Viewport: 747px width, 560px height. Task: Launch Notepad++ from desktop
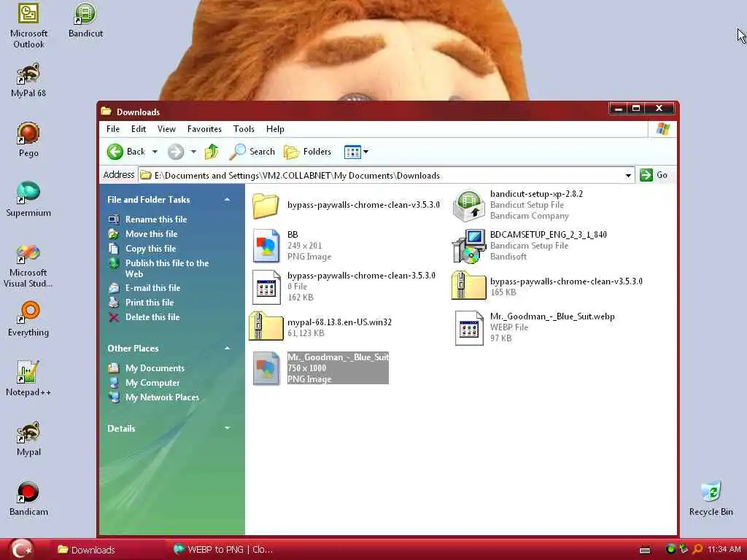tap(28, 379)
